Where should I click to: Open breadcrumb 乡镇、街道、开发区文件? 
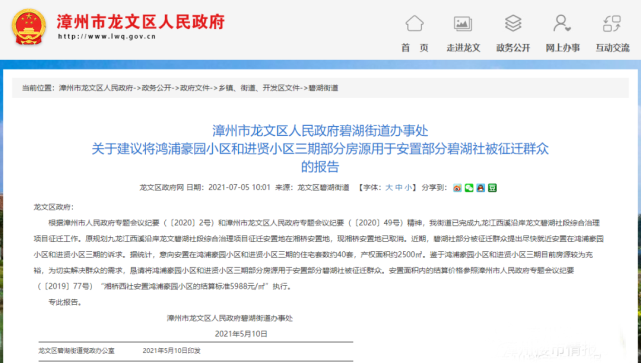tap(259, 88)
